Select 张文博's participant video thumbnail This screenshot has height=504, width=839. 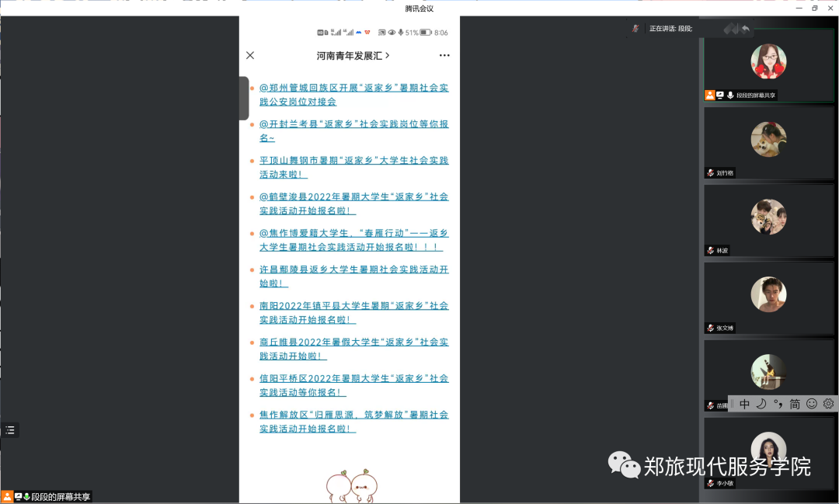[x=768, y=295]
